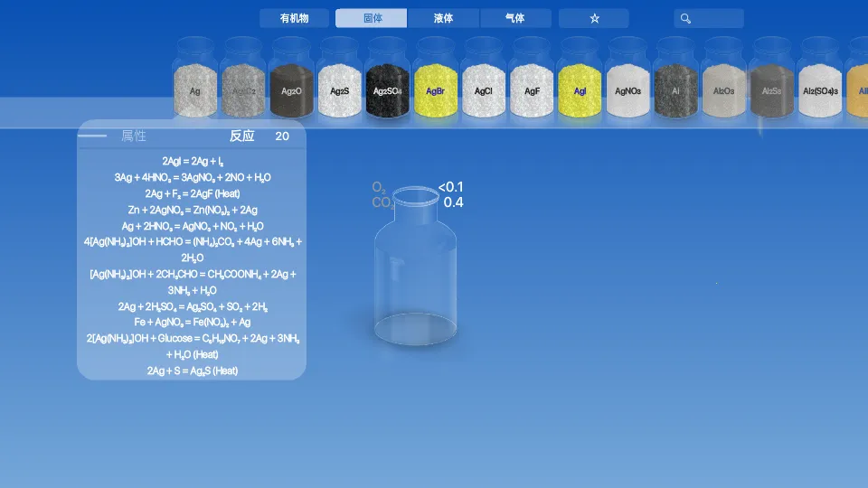Switch to the 属性 properties panel tab

click(x=134, y=136)
